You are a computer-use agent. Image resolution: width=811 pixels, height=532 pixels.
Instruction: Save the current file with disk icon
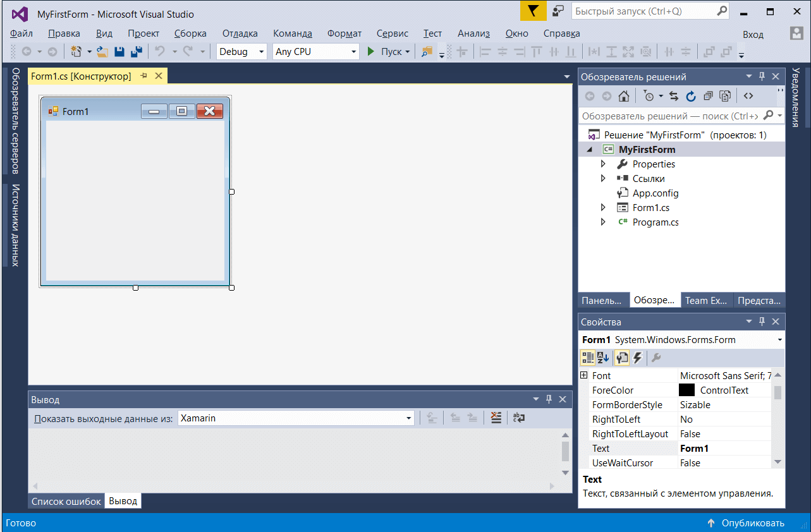119,52
